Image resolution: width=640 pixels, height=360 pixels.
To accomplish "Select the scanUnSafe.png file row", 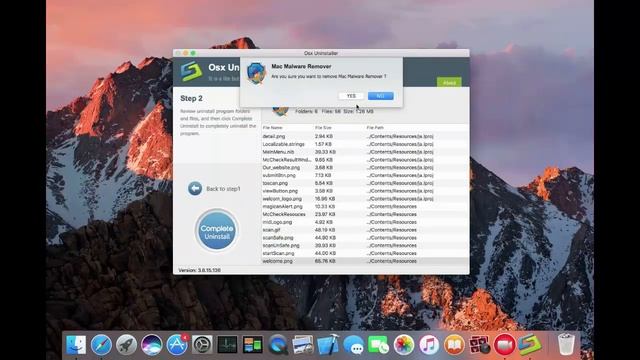I will [364, 245].
